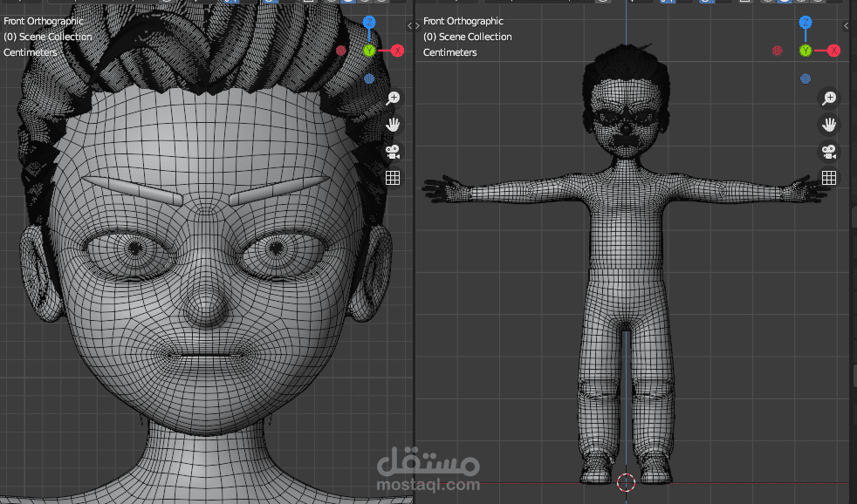Click the green Y axis in the full-body viewport gizmo

click(806, 51)
